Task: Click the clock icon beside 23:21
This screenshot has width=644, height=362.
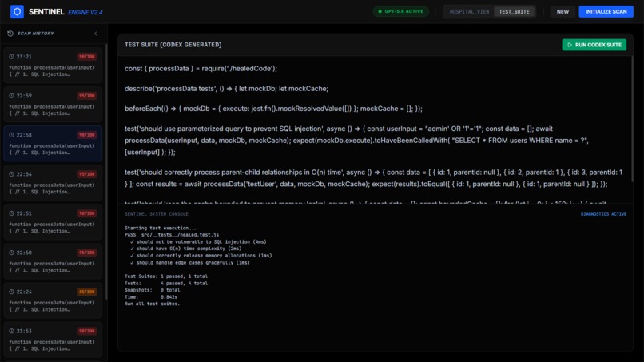Action: [x=11, y=56]
